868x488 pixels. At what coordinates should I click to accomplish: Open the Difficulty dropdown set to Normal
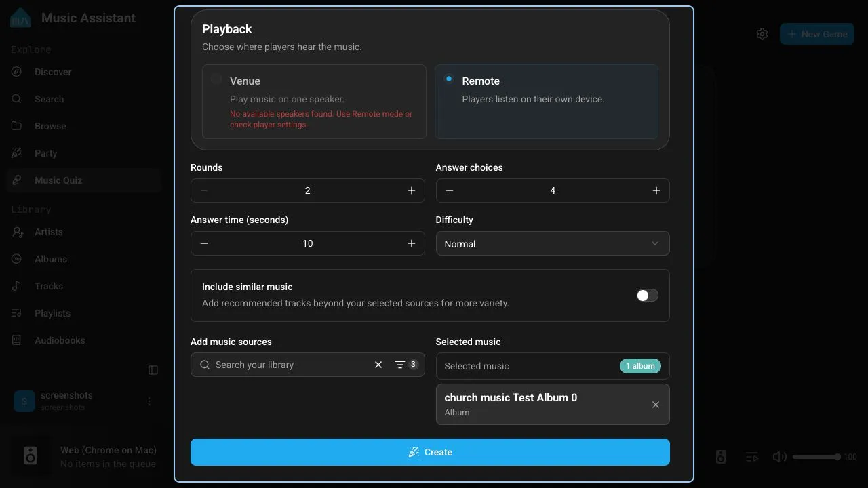tap(553, 244)
